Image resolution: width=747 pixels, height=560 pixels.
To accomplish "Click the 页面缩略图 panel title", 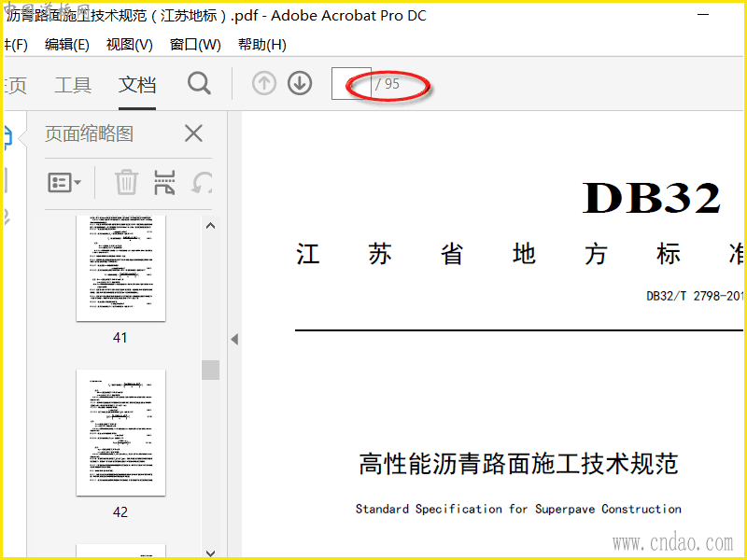I will click(89, 133).
